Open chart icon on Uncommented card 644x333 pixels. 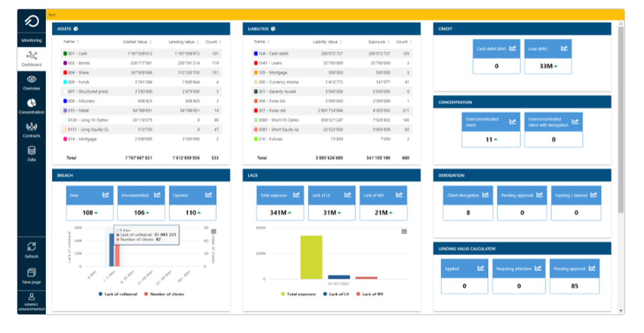click(157, 195)
